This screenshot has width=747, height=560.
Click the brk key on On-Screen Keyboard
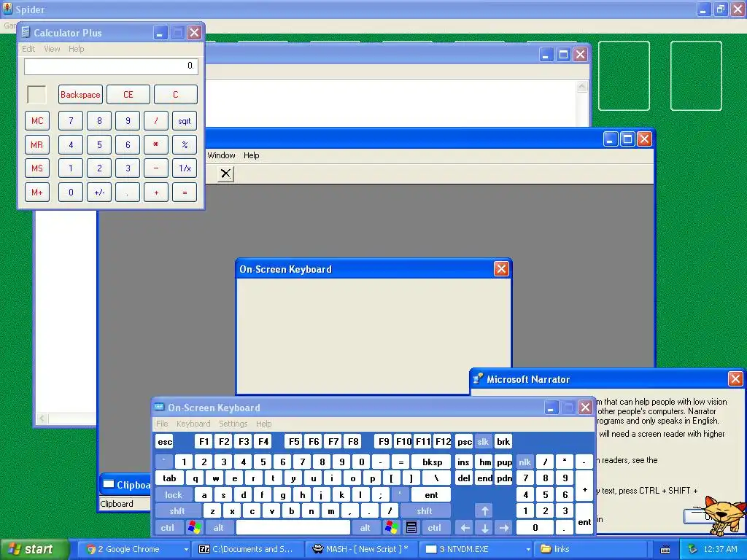click(x=503, y=442)
